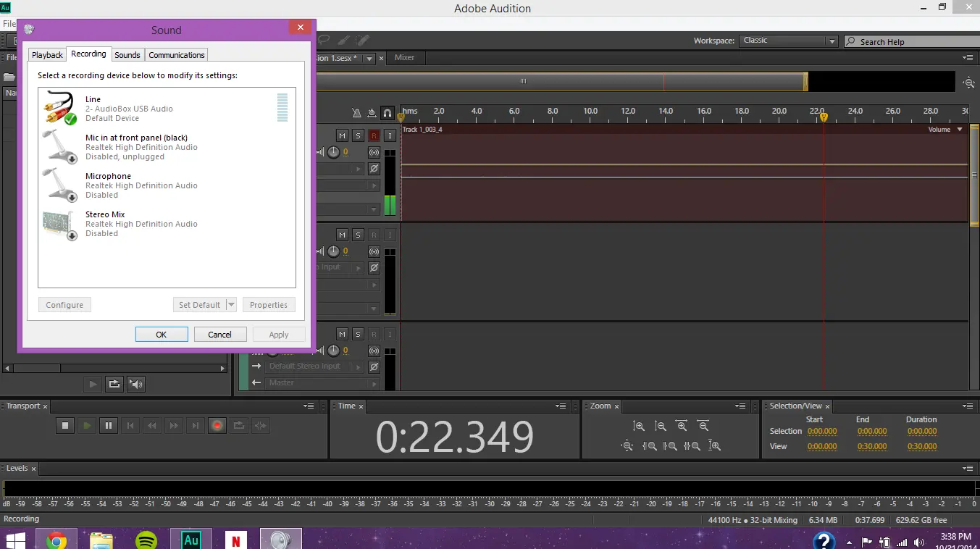980x549 pixels.
Task: Click OK in the Sound dialog
Action: coord(162,335)
